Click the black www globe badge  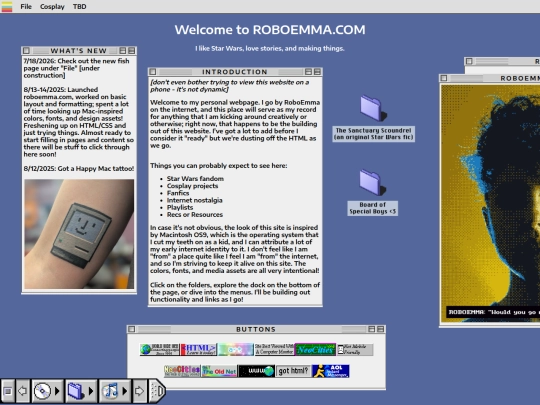point(257,371)
